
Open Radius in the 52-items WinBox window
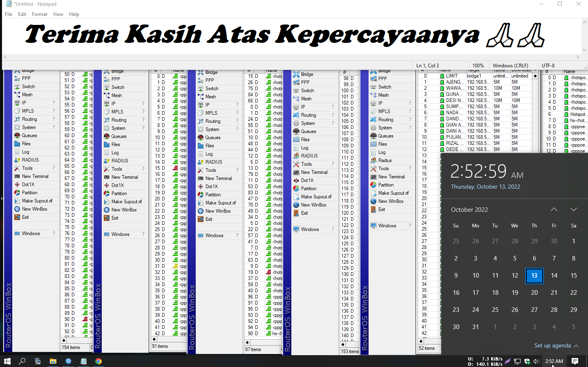(385, 160)
